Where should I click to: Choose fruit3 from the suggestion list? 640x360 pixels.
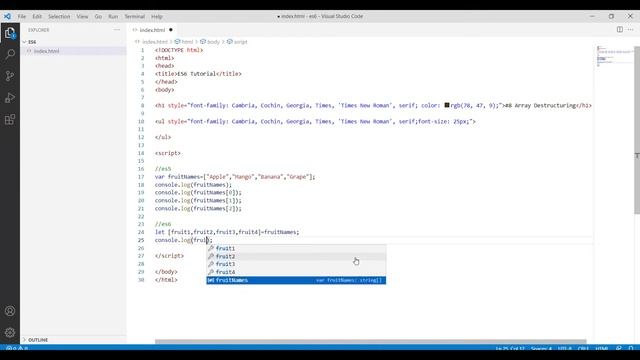[x=296, y=264]
